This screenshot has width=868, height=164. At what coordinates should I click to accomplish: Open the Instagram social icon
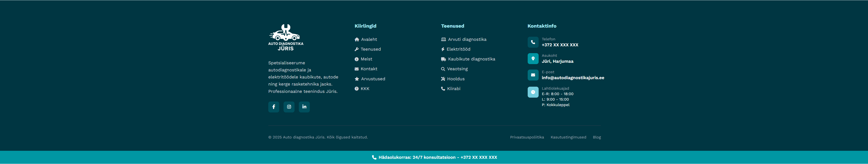tap(289, 107)
